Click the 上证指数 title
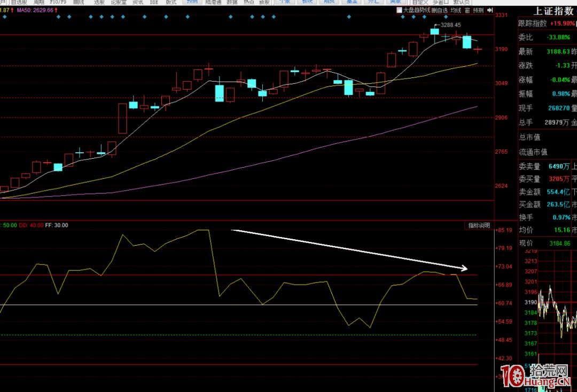Viewport: 577px width, 392px height. 553,11
